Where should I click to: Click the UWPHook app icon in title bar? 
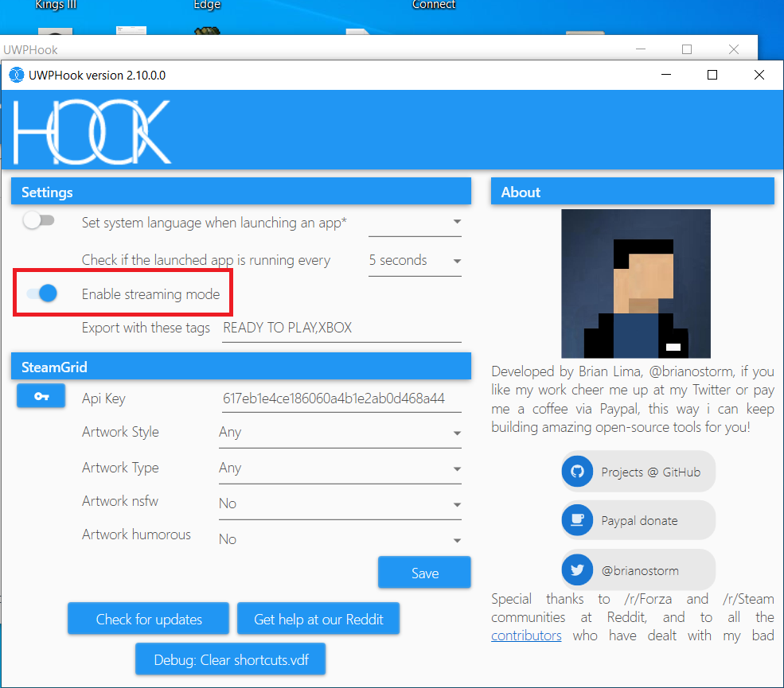coord(17,75)
